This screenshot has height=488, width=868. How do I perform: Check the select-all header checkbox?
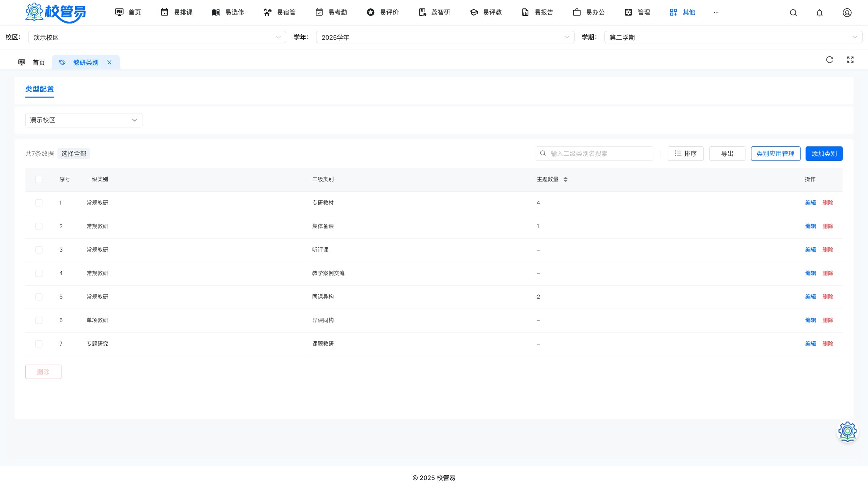point(39,179)
